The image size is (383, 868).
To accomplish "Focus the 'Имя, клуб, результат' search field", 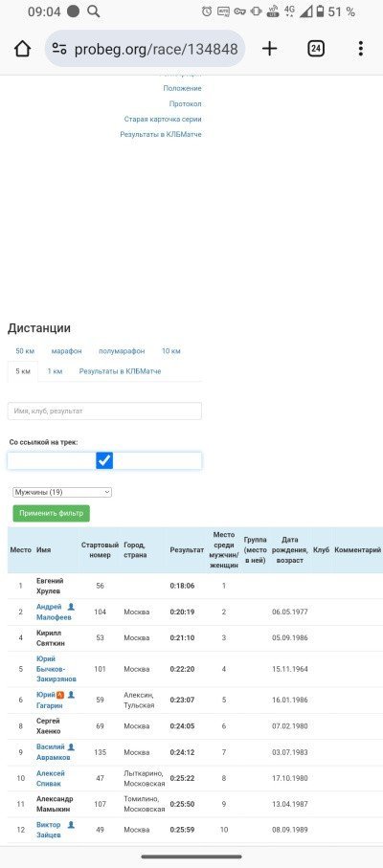I will point(104,411).
